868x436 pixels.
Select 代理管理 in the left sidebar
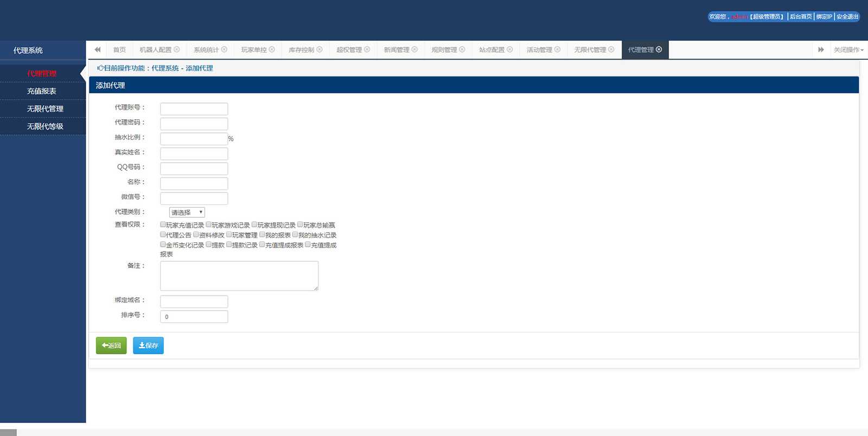pyautogui.click(x=42, y=73)
